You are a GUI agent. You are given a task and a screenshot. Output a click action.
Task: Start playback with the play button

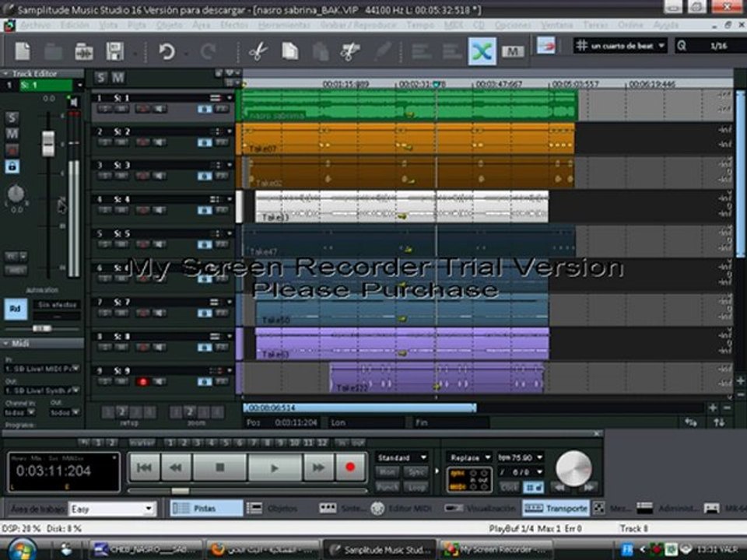tap(275, 467)
